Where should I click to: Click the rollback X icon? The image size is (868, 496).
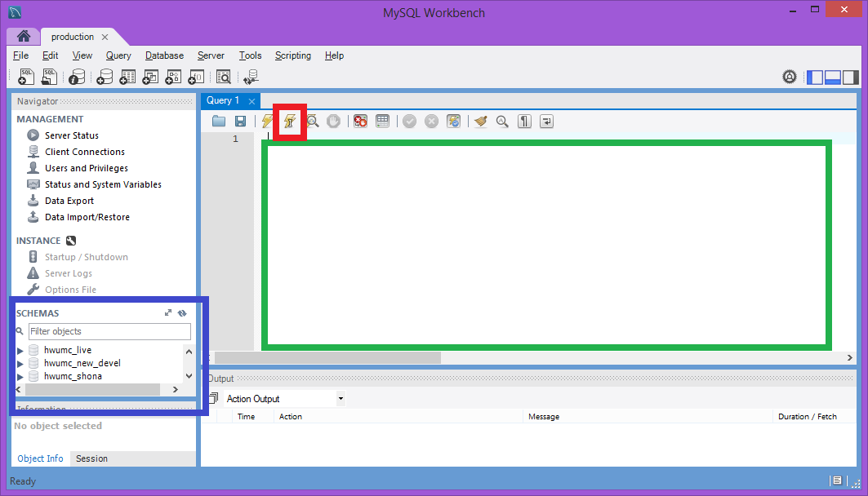point(431,121)
